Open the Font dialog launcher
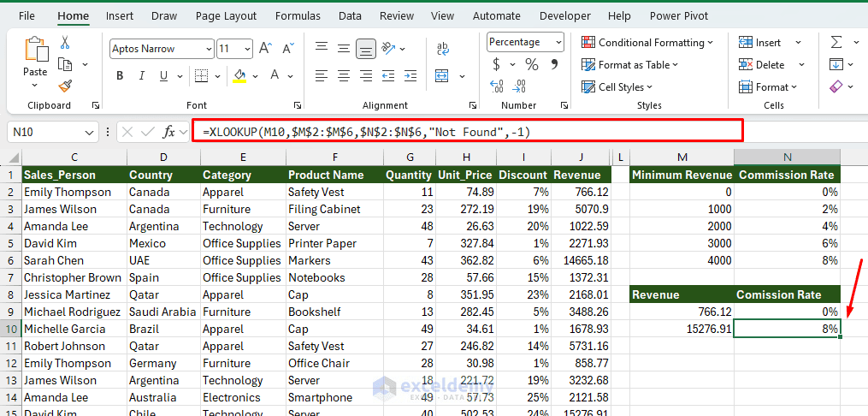The height and width of the screenshot is (416, 868). pyautogui.click(x=298, y=105)
